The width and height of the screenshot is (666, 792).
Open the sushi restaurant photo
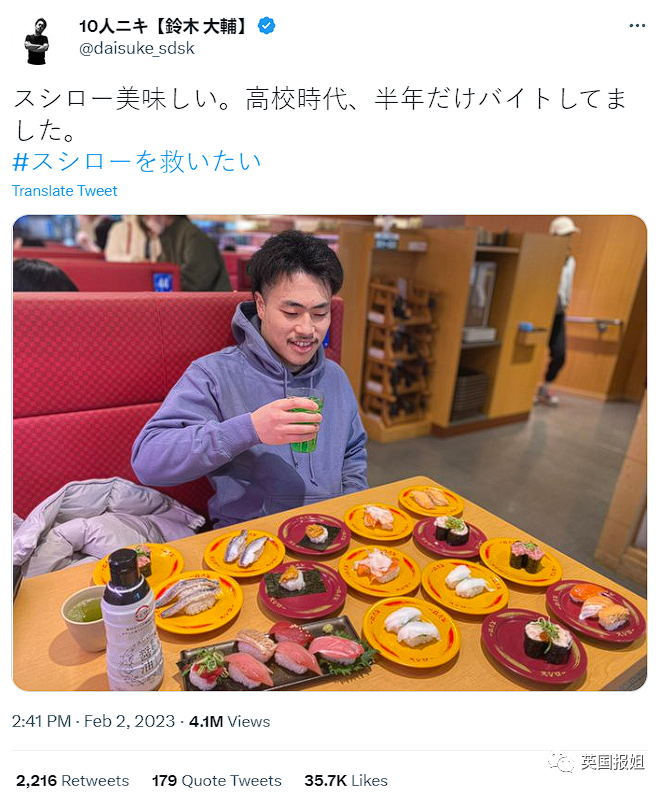330,453
